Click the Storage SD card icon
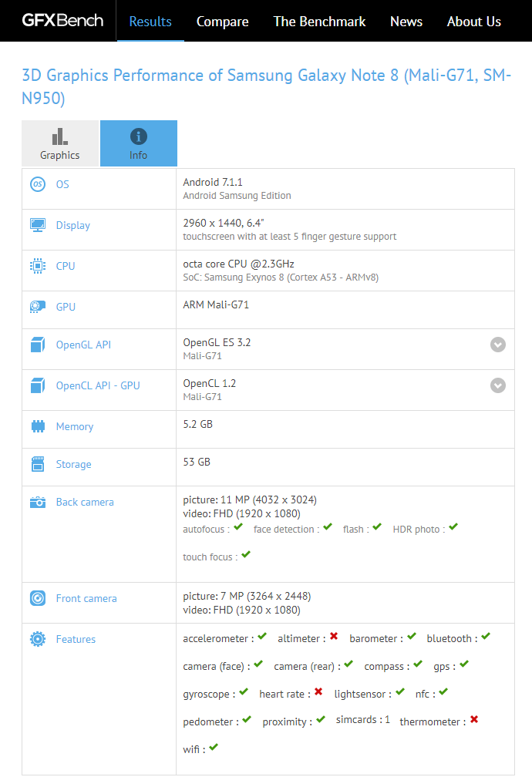The image size is (532, 777). (x=38, y=464)
